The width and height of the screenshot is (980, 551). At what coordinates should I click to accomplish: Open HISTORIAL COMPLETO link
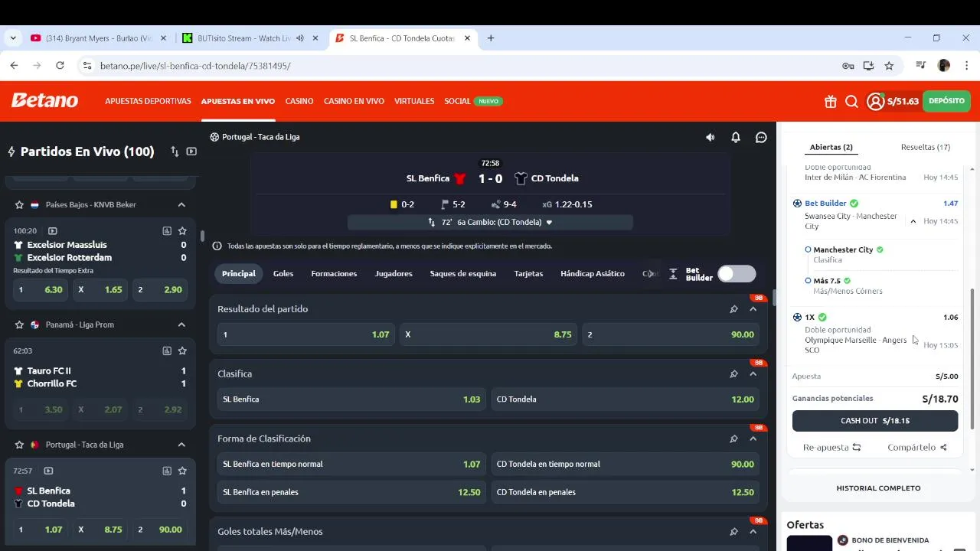pos(878,488)
